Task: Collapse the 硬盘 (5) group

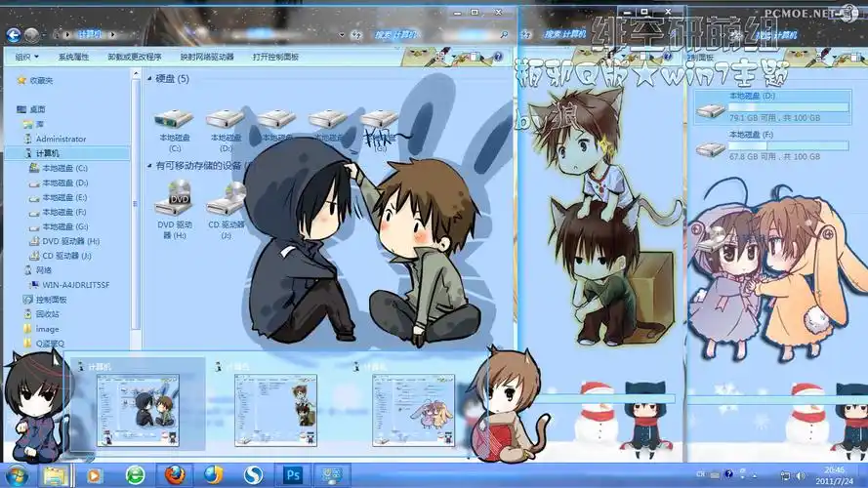Action: [x=149, y=79]
